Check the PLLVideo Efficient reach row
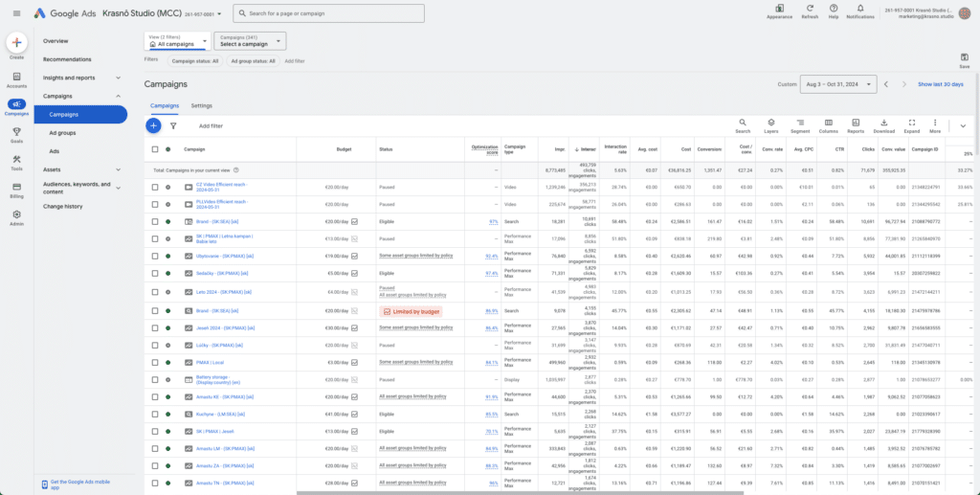The image size is (980, 495). click(x=155, y=204)
